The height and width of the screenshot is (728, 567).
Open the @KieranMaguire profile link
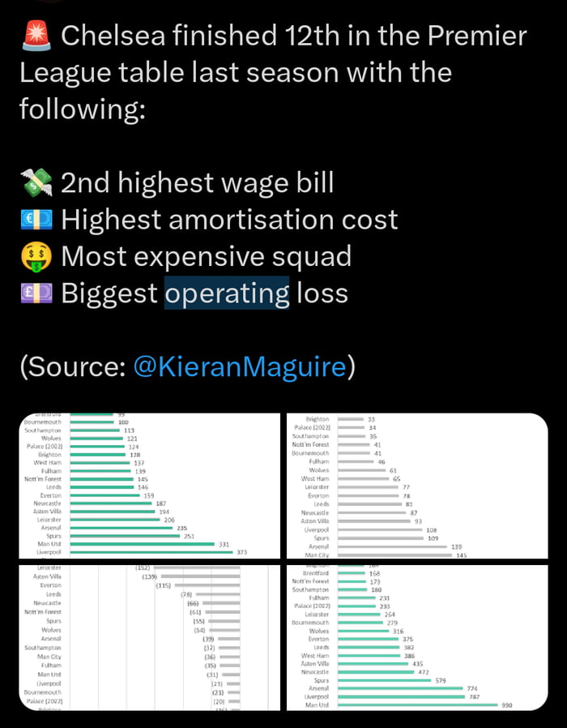[x=238, y=366]
